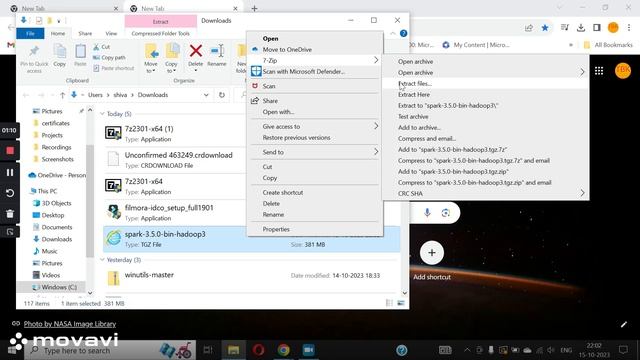Open the taskbar notification center icon
This screenshot has height=360, width=640.
click(x=623, y=350)
